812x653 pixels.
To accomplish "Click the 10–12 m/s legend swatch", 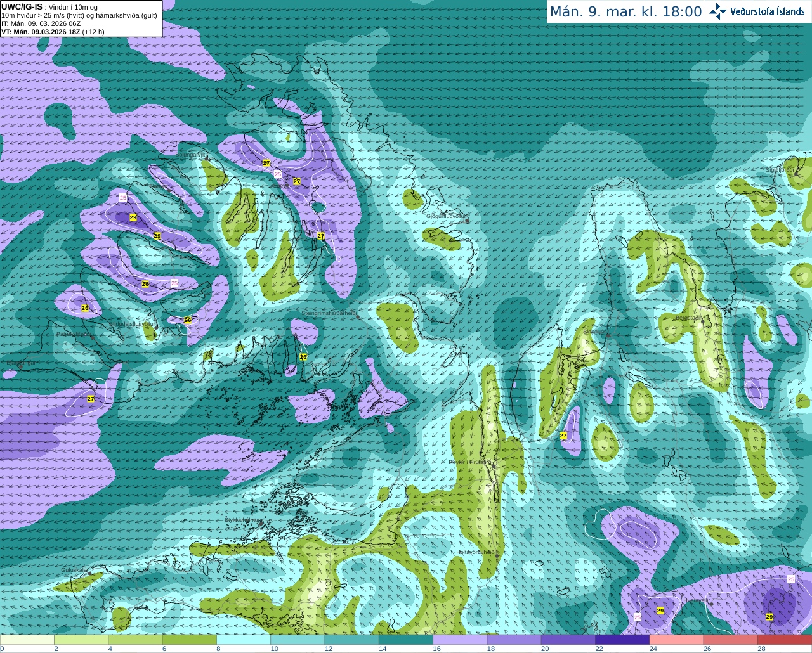I will tap(298, 640).
